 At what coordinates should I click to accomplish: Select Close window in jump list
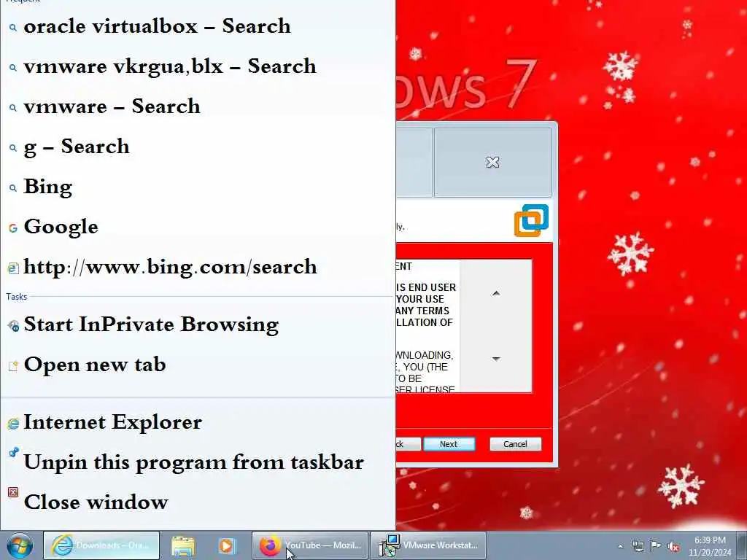(198, 502)
